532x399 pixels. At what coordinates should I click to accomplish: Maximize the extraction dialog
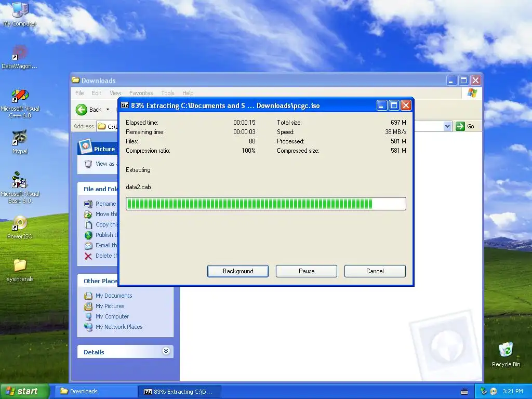click(394, 105)
